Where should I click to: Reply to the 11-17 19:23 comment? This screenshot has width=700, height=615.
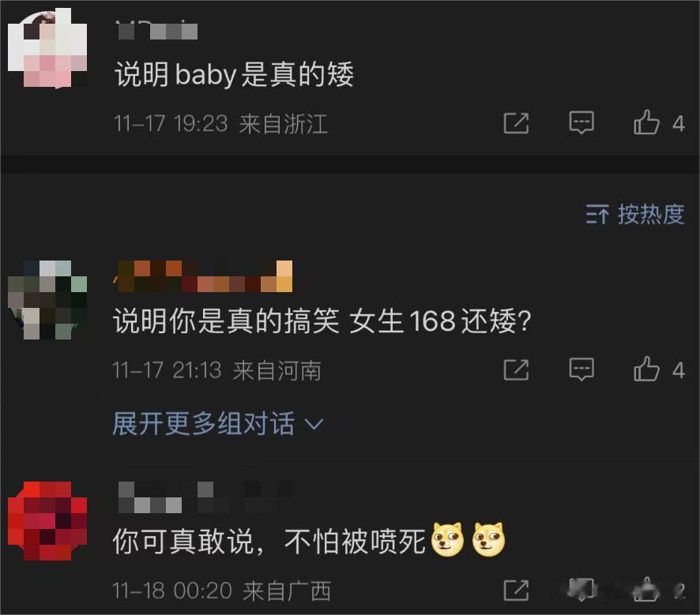(581, 122)
